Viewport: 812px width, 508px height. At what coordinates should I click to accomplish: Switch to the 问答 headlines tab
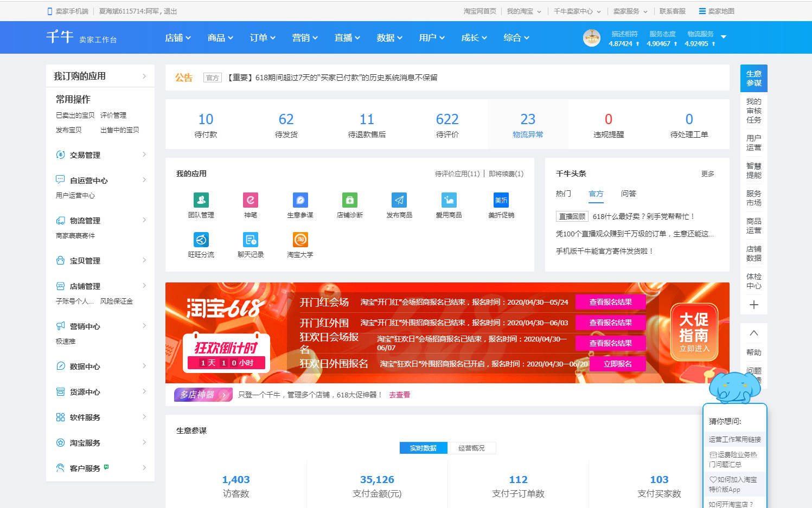click(628, 194)
